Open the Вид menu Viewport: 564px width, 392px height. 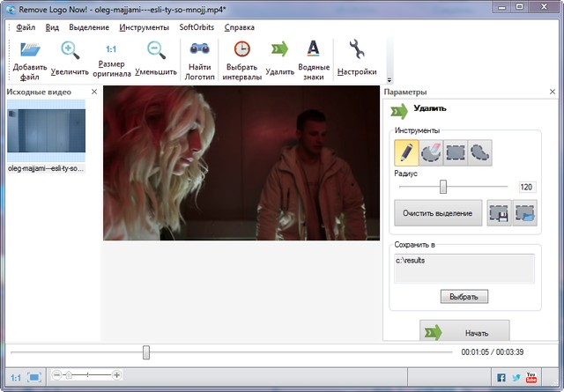pos(52,27)
